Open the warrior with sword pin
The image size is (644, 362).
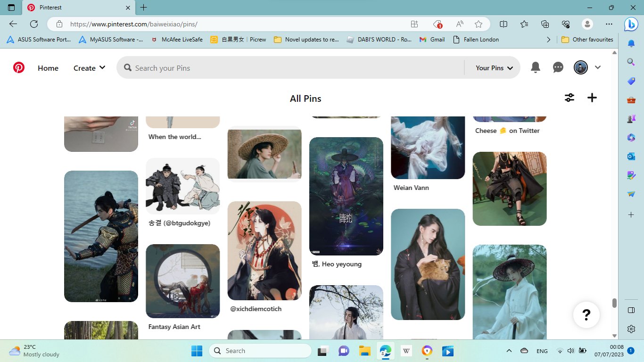coord(101,236)
